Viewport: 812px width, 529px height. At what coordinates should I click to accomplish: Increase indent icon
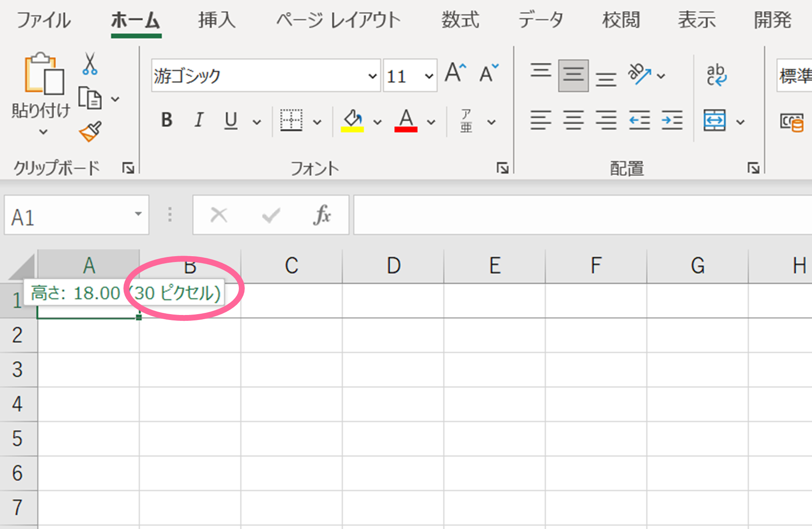[672, 120]
